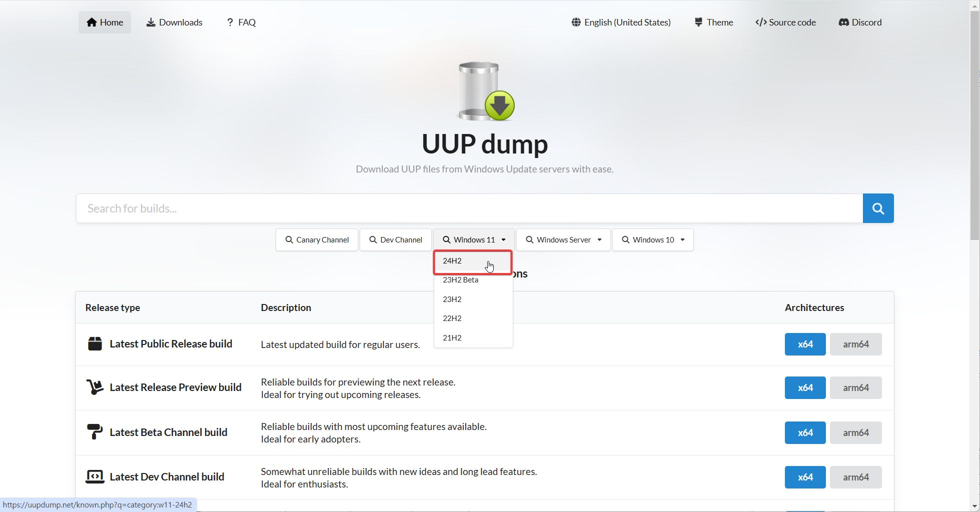Click x64 for Latest Release Preview build
The width and height of the screenshot is (980, 512).
tap(805, 387)
